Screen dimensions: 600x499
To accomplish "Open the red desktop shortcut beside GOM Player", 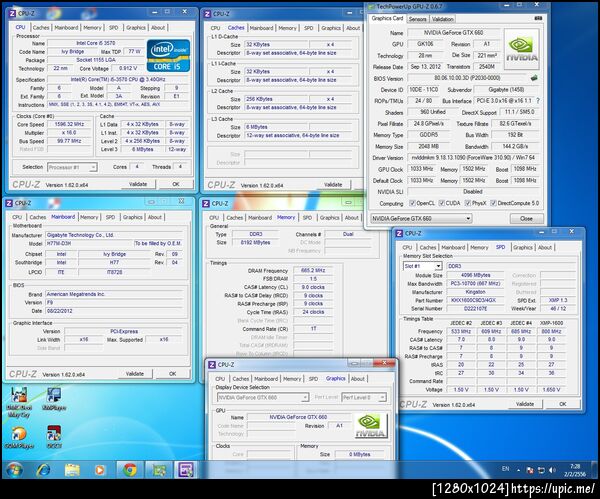I will [x=54, y=437].
